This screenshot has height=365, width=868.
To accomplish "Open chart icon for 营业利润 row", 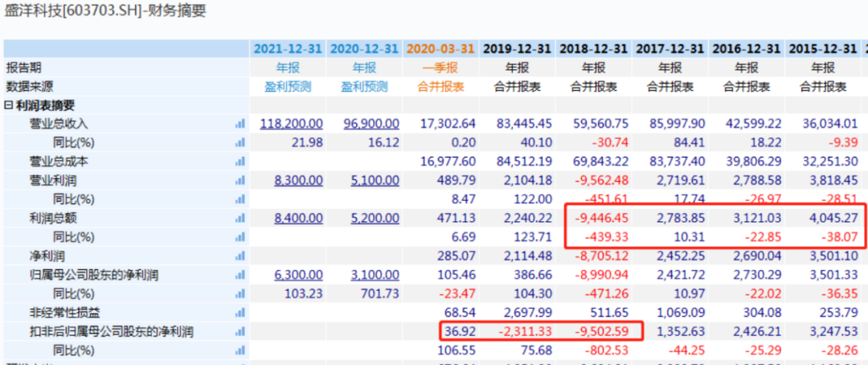I will click(240, 181).
